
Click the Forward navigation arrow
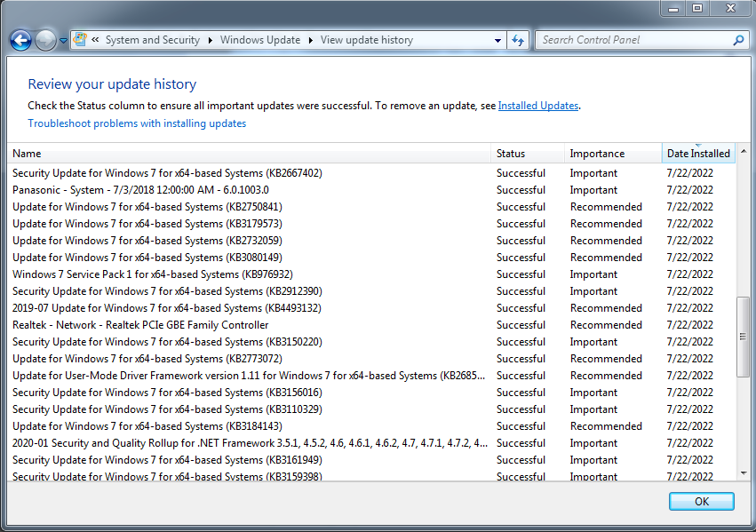(46, 41)
